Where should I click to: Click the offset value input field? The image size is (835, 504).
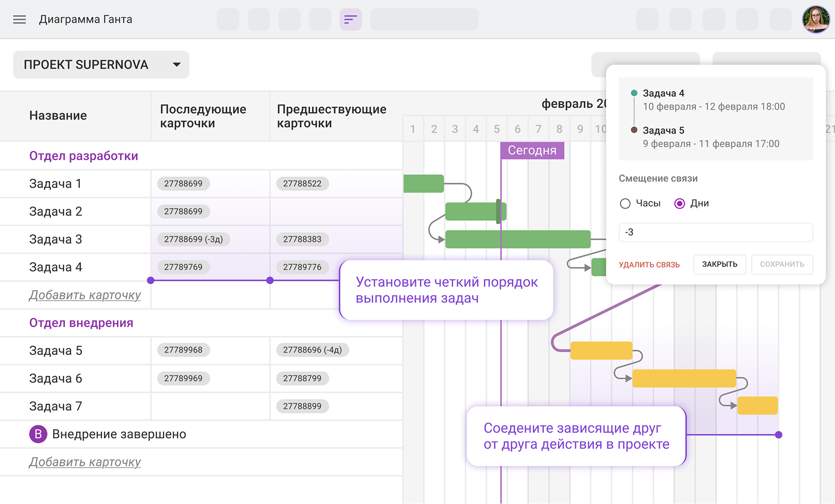[x=715, y=232]
